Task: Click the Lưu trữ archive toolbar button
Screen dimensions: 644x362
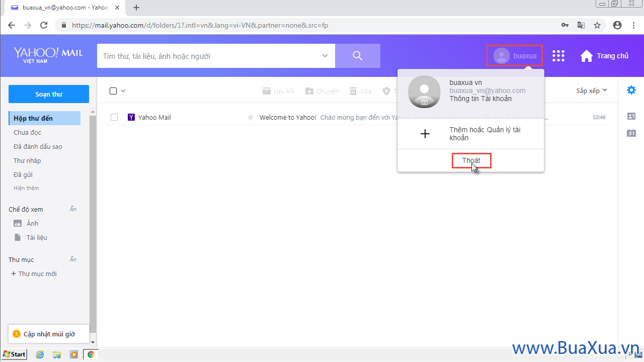Action: point(278,91)
